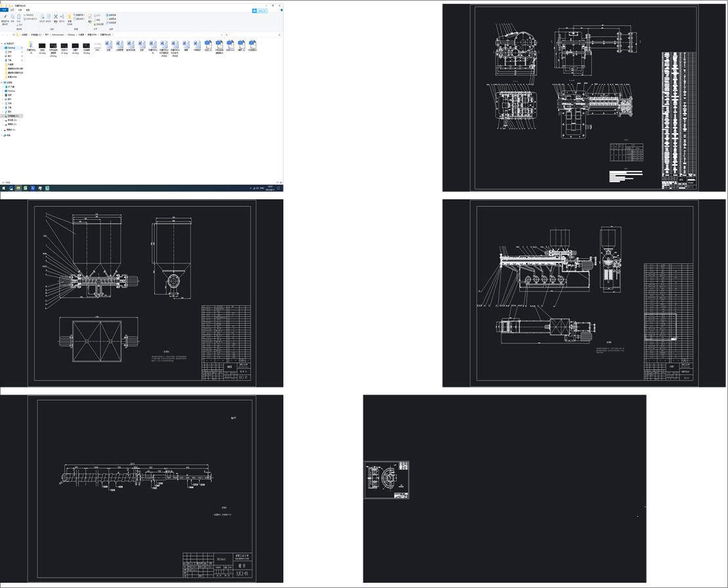
Task: Show hidden tray icons with the tray chevron
Action: pyautogui.click(x=251, y=188)
